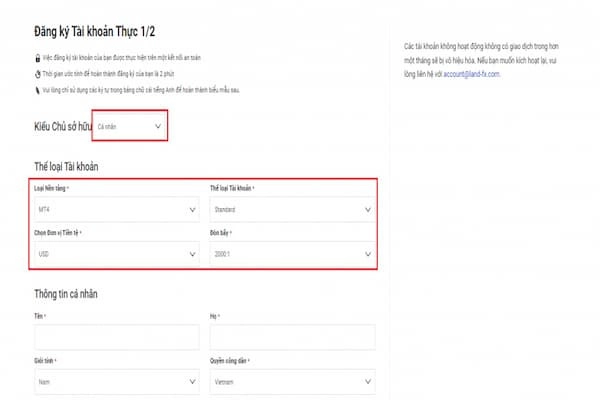Open the account@land-fx.com email link
The width and height of the screenshot is (600, 400).
(x=471, y=74)
